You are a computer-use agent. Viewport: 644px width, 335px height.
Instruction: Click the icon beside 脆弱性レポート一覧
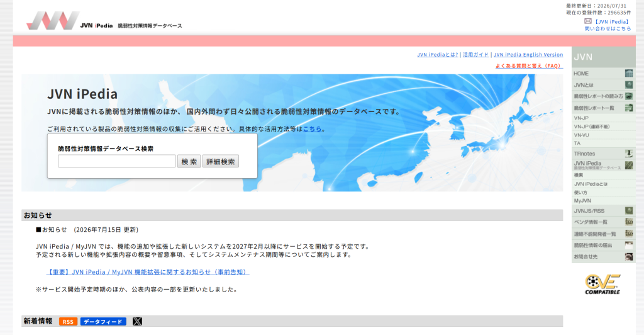[629, 108]
